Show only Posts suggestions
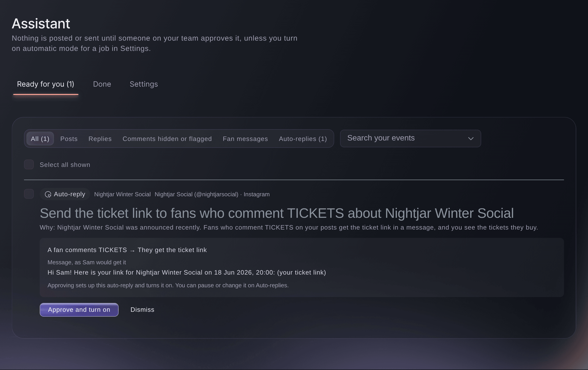The image size is (588, 370). point(69,139)
